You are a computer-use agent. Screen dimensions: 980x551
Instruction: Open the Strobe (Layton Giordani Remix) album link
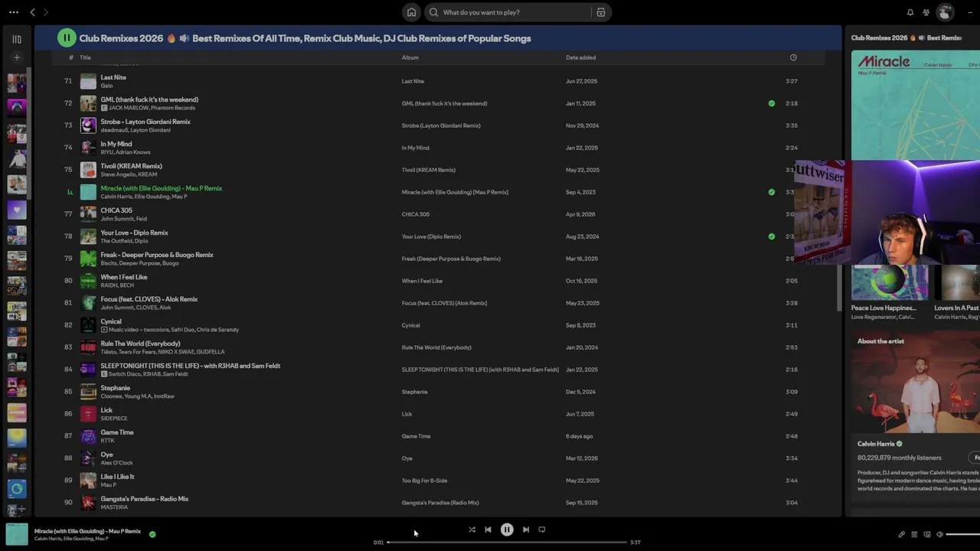coord(441,126)
